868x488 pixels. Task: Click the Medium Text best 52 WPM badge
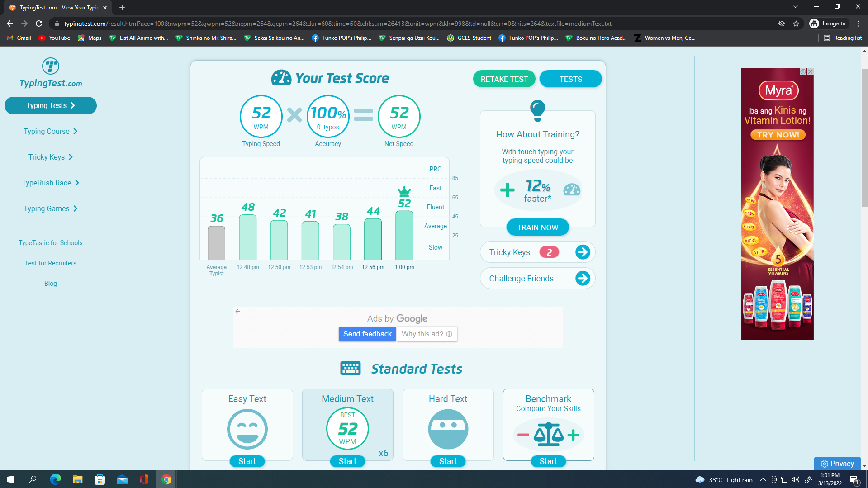(x=348, y=429)
